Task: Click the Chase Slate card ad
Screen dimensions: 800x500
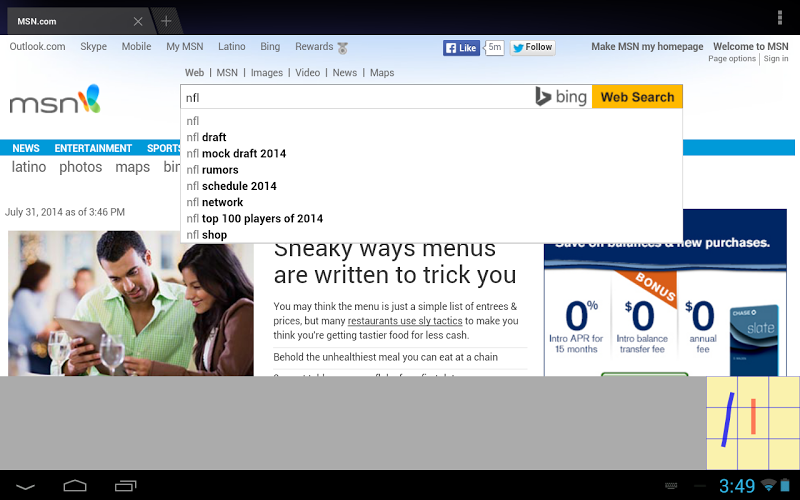Action: pyautogui.click(x=665, y=292)
